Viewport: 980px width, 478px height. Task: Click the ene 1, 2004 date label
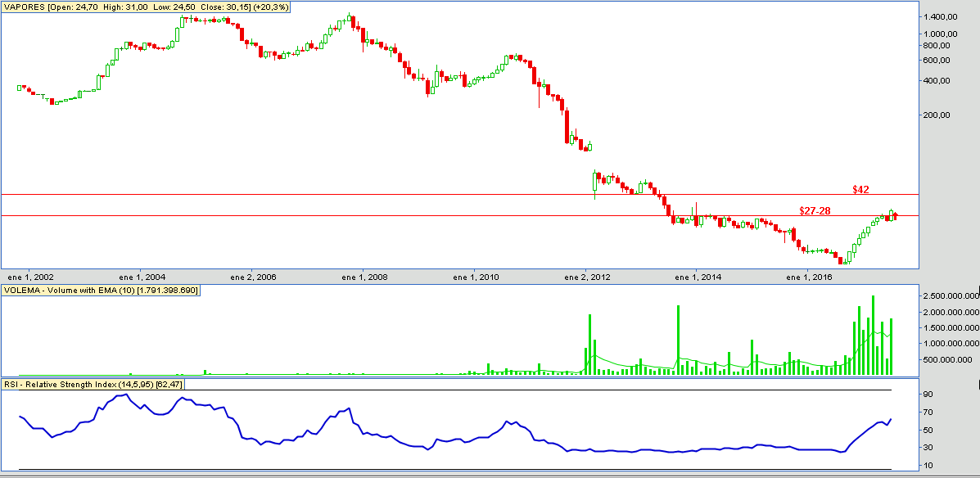[x=142, y=276]
